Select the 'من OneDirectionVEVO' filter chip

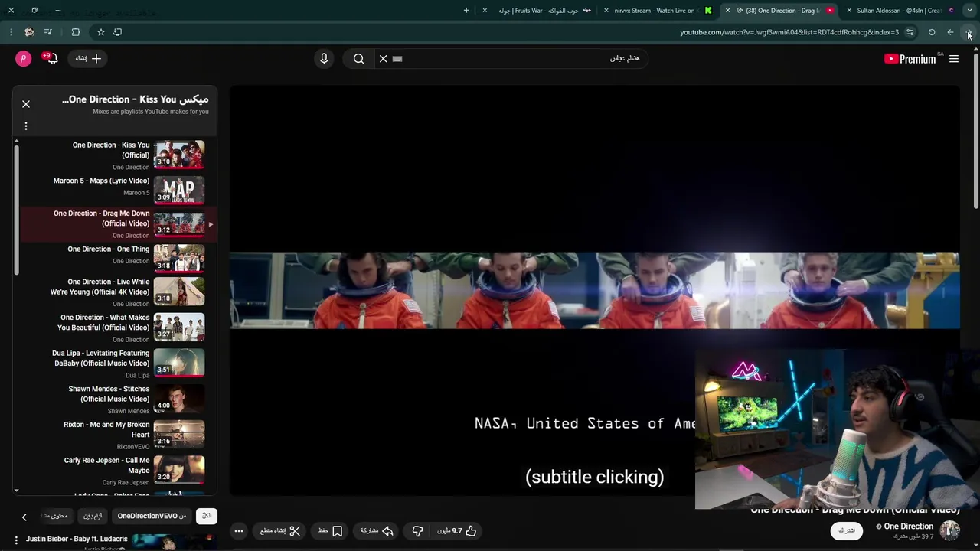[x=152, y=517]
